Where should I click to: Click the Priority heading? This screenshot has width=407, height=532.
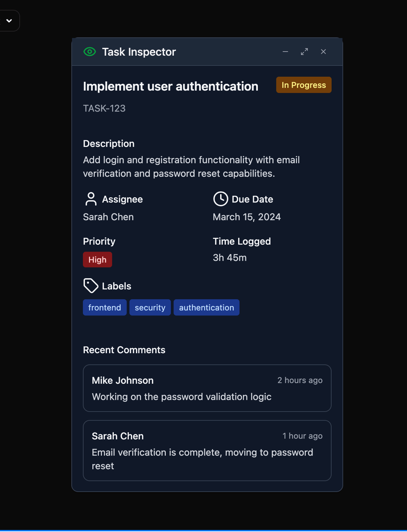99,241
